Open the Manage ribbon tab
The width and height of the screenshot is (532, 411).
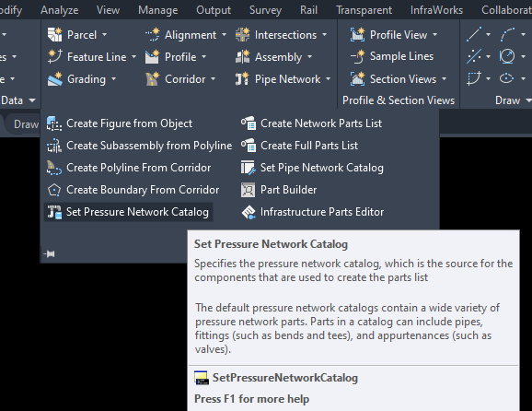(x=157, y=10)
